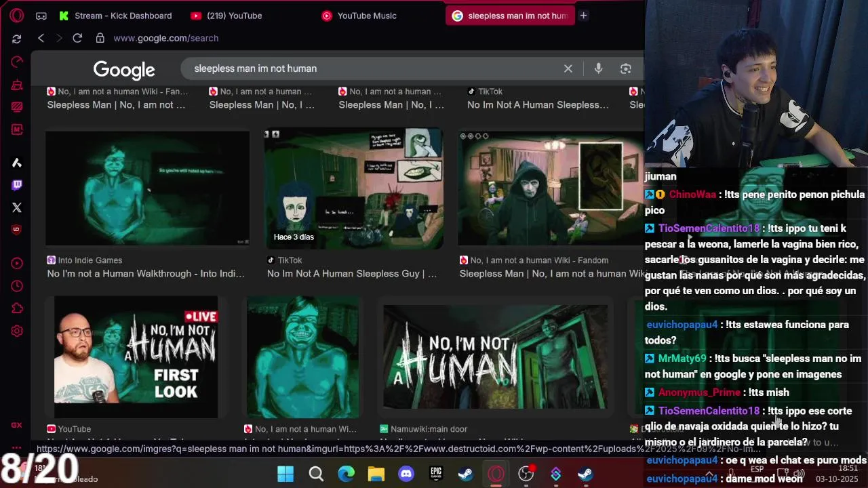Search by image with Google Lens icon

(x=626, y=68)
